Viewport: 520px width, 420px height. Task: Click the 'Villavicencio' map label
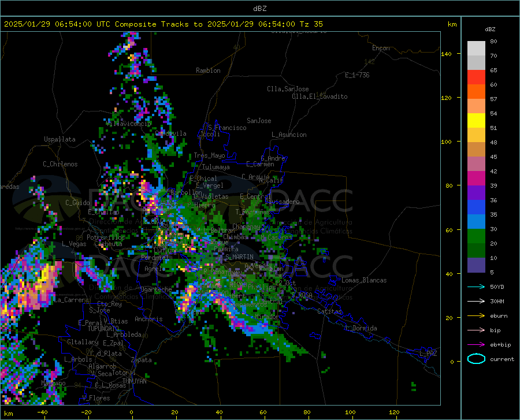coord(128,124)
